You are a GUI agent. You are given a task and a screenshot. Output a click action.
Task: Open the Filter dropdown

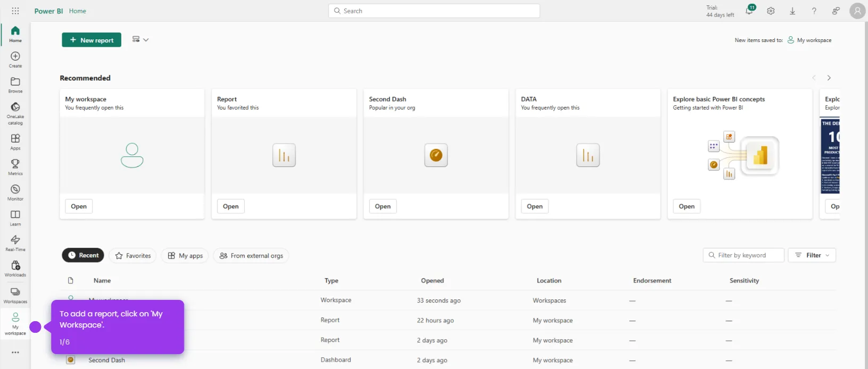coord(812,255)
